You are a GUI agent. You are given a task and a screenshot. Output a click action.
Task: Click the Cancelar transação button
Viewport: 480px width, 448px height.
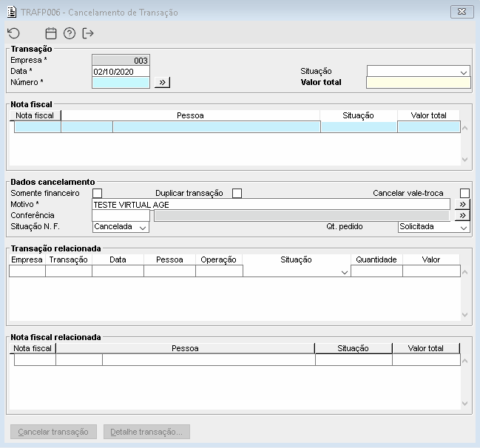point(53,432)
